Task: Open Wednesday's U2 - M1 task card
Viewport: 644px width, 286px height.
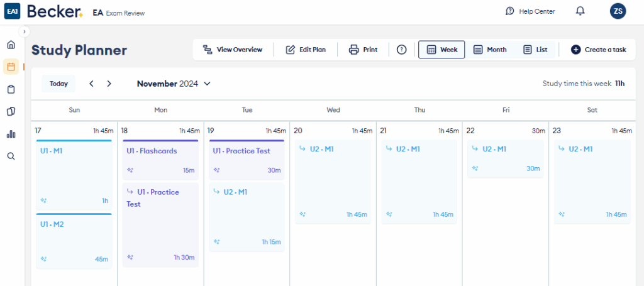Action: [333, 182]
